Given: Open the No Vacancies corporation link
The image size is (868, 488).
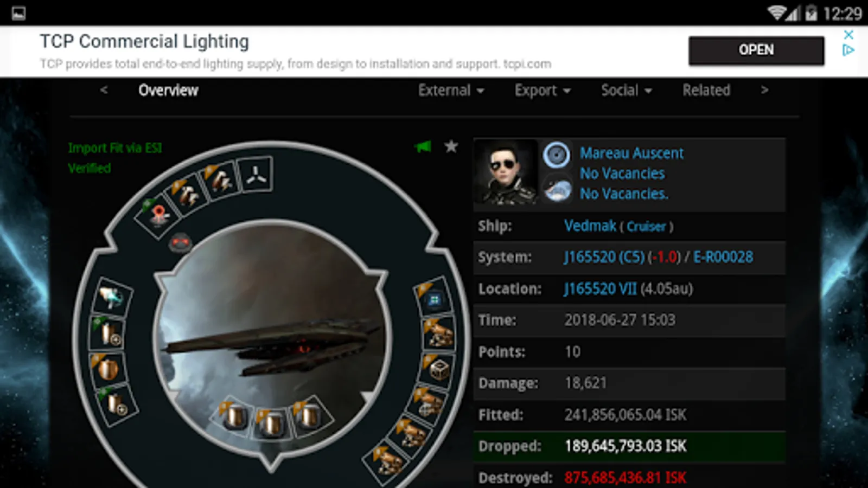Looking at the screenshot, I should [622, 174].
